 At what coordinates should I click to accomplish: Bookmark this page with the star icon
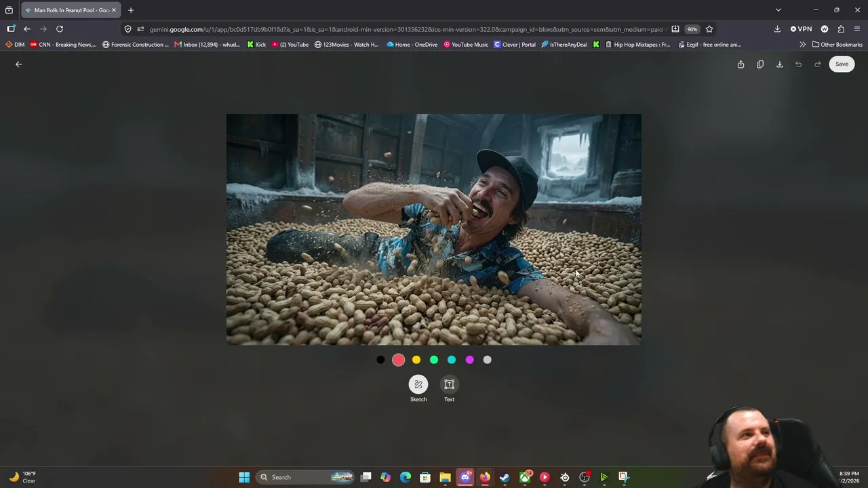click(709, 29)
